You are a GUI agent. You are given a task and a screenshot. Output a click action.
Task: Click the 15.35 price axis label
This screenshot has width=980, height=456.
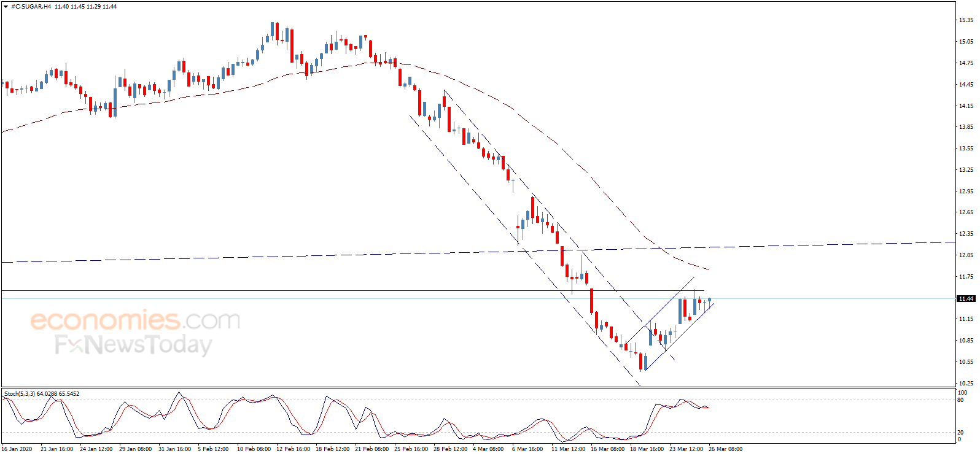pos(966,20)
